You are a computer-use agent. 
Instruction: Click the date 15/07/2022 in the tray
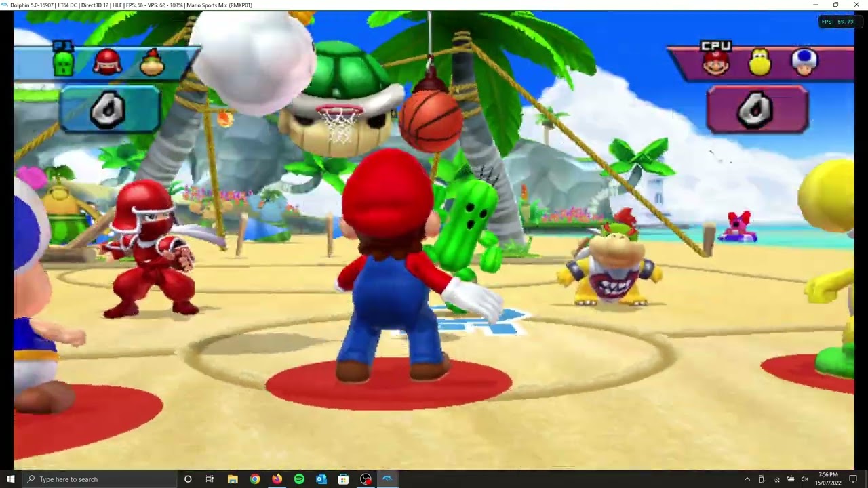tap(828, 483)
